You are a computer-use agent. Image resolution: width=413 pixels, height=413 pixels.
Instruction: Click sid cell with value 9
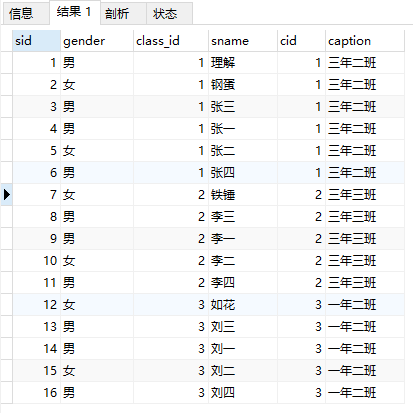[x=36, y=238]
